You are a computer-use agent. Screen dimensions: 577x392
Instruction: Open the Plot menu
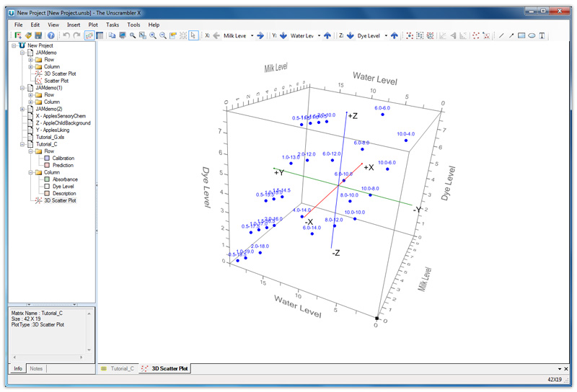pyautogui.click(x=93, y=24)
